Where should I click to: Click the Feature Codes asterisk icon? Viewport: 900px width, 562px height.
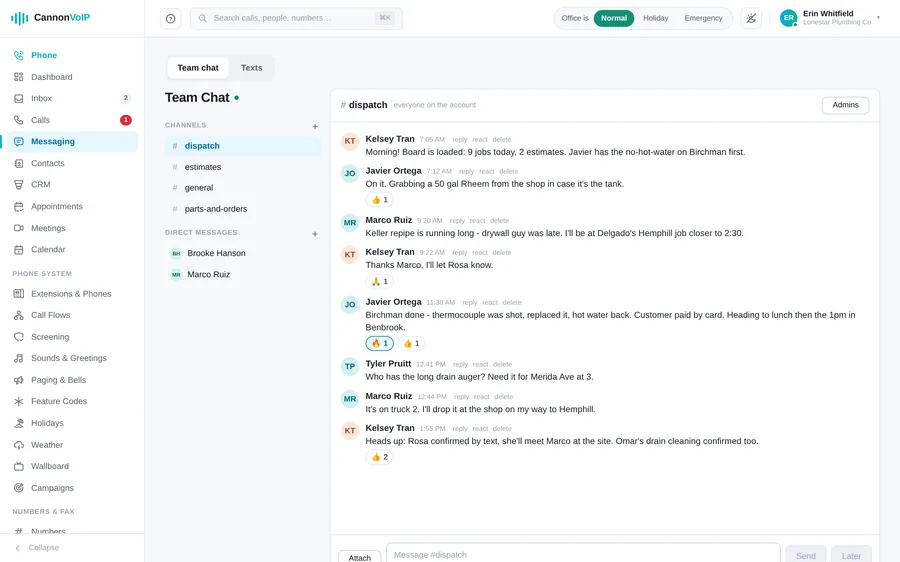[x=19, y=401]
